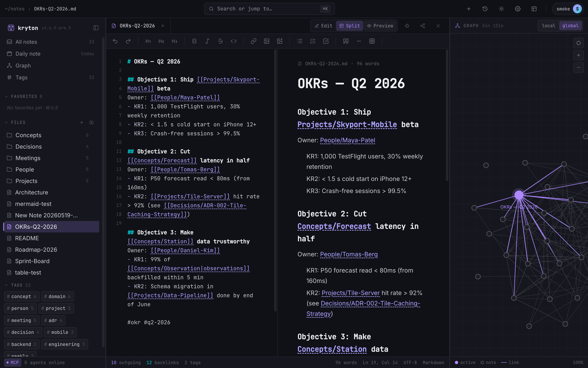Viewport: 588px width, 368px height.
Task: Open the Roadmap-2026 note
Action: pos(51,250)
